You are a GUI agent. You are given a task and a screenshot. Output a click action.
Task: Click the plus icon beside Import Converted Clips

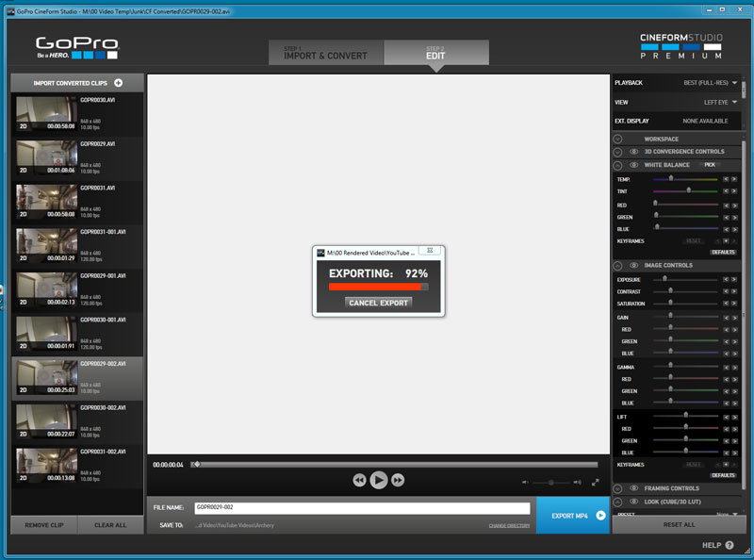click(x=119, y=83)
